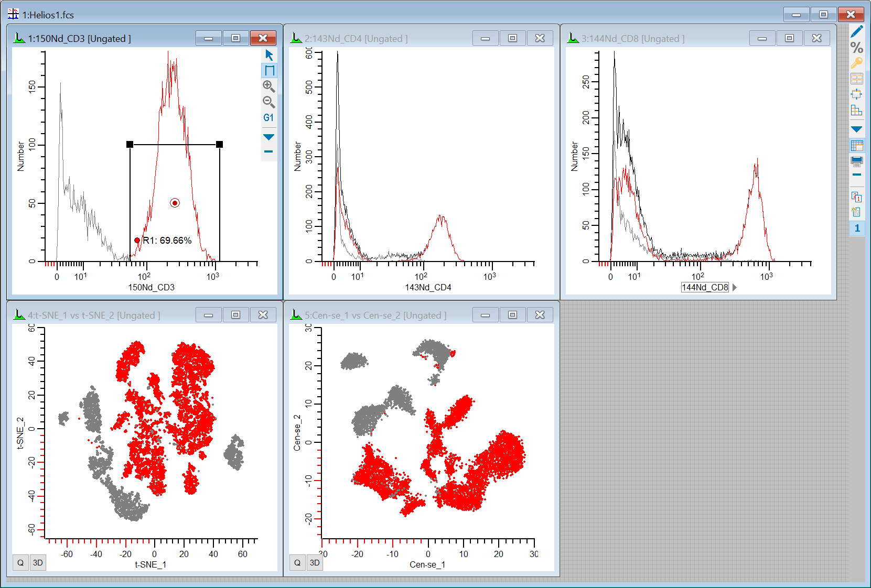Toggle the table layout view icon
Screen dimensions: 871x588
(856, 146)
